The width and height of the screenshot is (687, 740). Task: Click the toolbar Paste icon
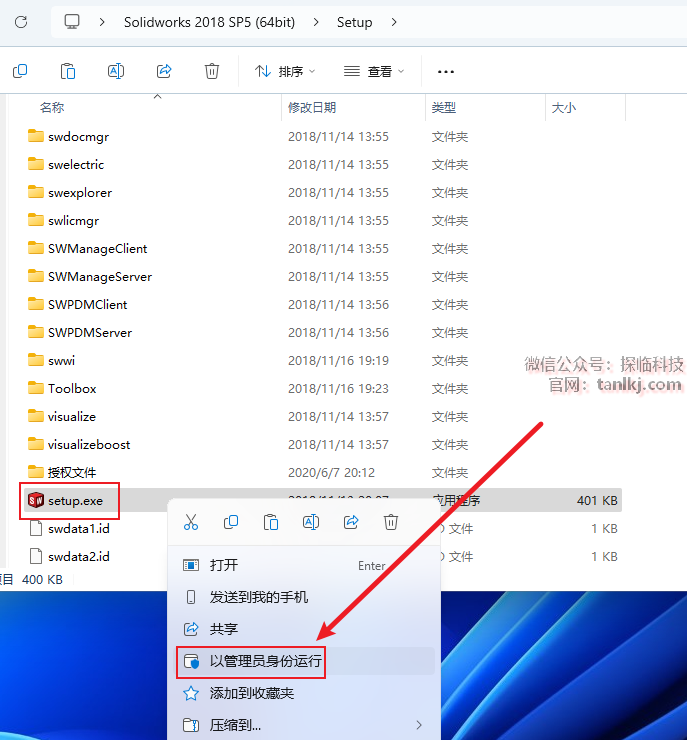pyautogui.click(x=68, y=71)
